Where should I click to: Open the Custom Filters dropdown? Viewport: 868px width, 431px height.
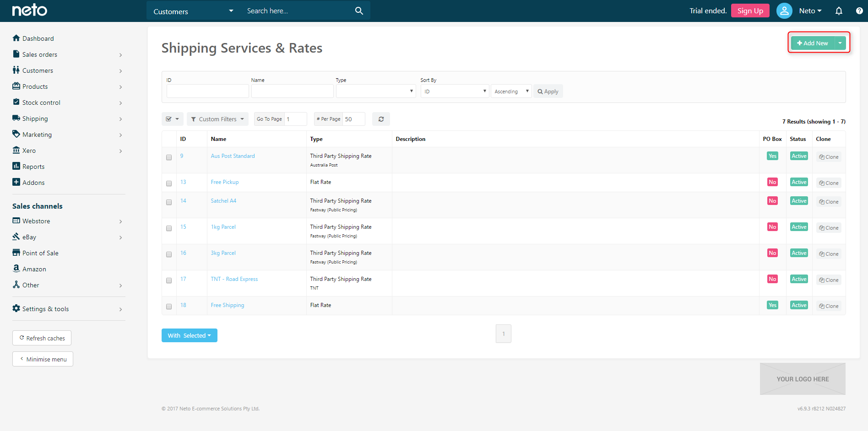tap(217, 119)
